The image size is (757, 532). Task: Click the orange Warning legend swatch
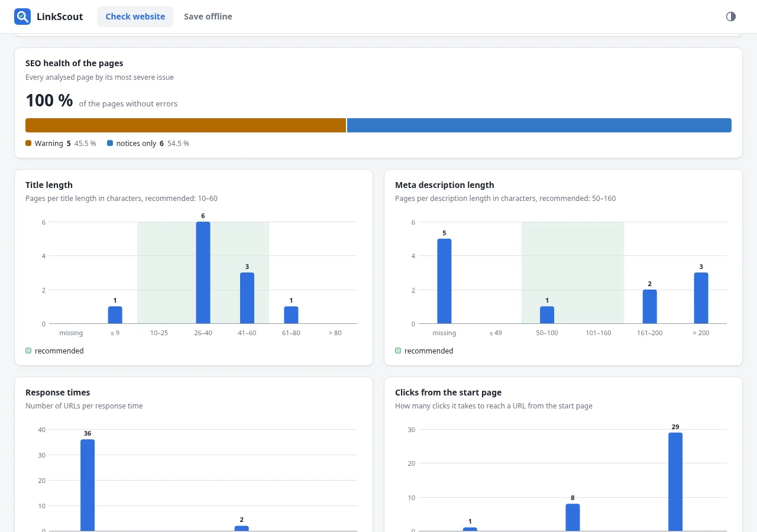(28, 143)
